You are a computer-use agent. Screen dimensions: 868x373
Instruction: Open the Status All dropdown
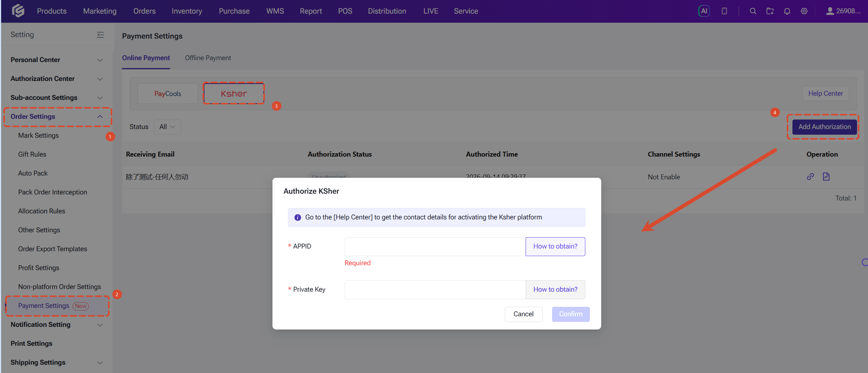[167, 127]
